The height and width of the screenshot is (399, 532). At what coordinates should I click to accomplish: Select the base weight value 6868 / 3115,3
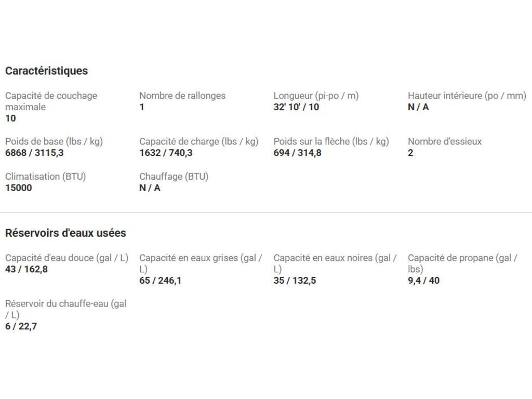[34, 153]
